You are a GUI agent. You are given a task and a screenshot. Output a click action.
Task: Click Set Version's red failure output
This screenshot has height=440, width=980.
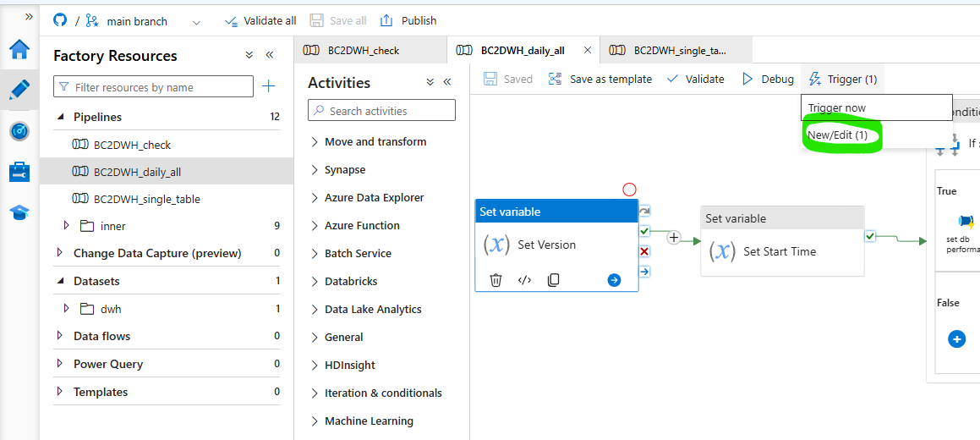coord(644,251)
